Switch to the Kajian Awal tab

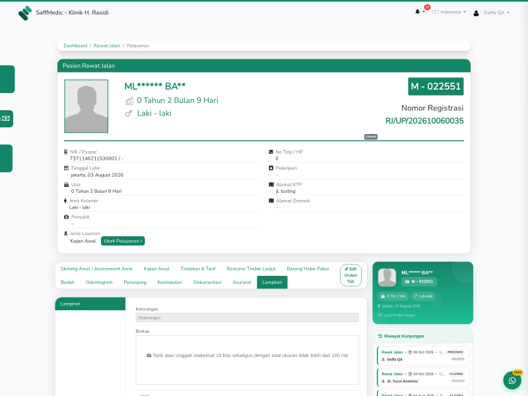(x=156, y=269)
